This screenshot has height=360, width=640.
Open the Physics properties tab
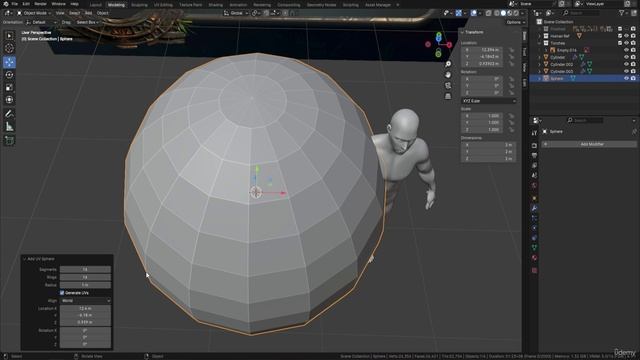click(x=534, y=228)
